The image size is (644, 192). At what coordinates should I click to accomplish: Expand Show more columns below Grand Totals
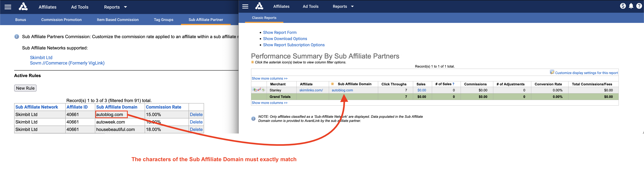(269, 103)
